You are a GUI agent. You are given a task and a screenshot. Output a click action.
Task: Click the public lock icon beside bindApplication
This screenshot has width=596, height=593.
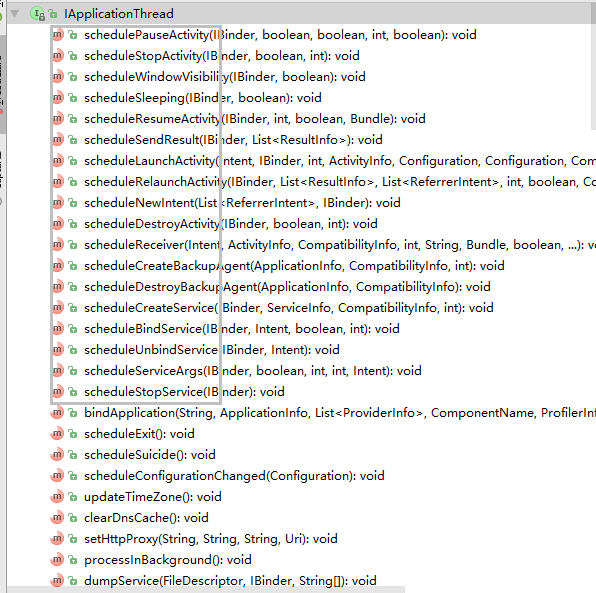[x=72, y=413]
